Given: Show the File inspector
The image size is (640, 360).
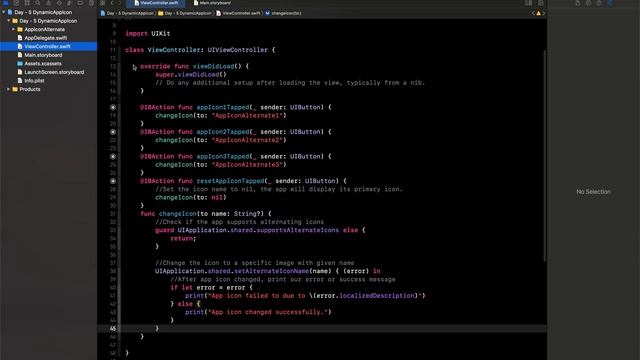Looking at the screenshot, I should click(578, 3).
